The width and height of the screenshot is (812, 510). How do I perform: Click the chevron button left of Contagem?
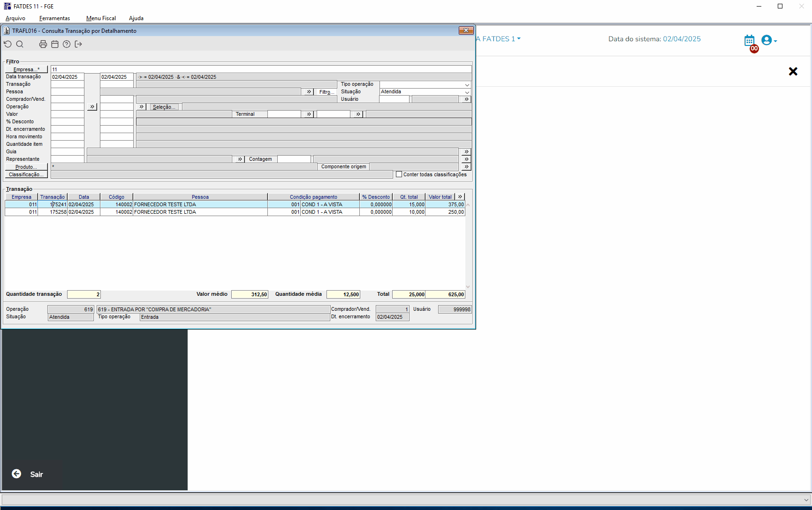(240, 159)
